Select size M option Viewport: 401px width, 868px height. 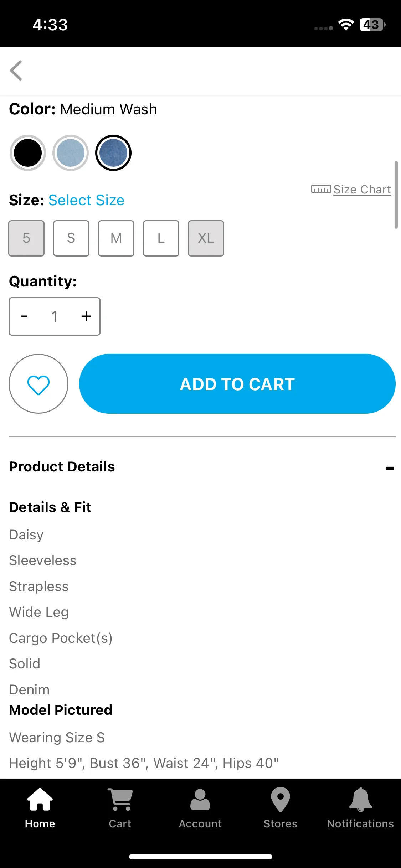tap(116, 238)
